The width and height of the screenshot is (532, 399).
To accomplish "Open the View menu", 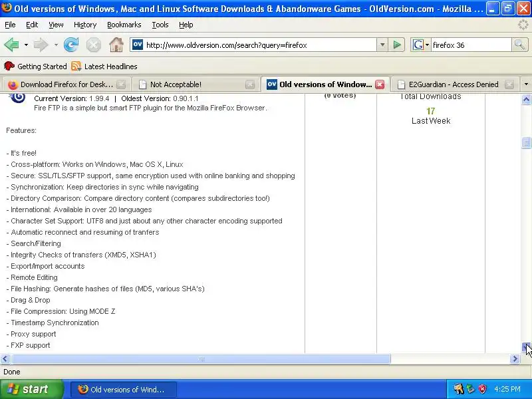I will [x=56, y=25].
